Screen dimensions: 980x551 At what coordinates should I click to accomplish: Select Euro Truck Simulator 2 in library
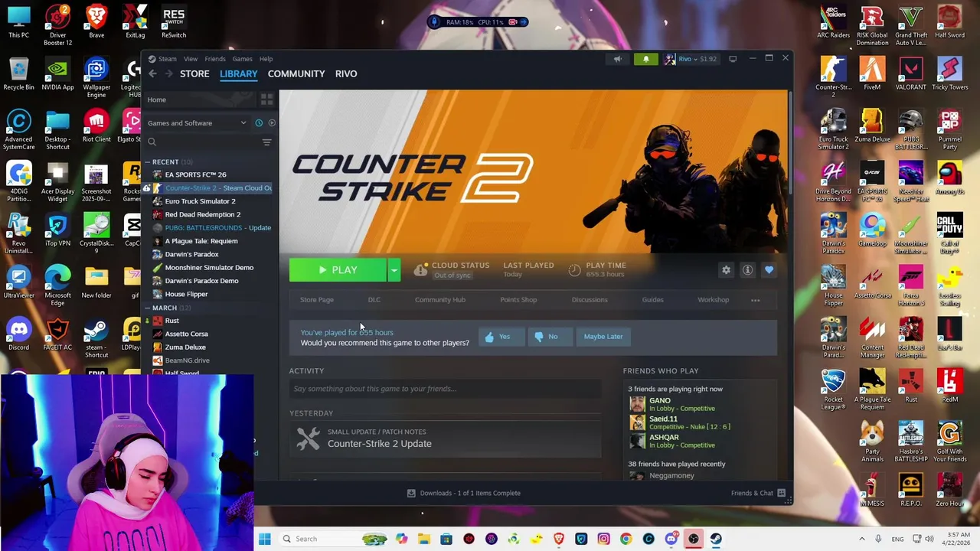(200, 201)
